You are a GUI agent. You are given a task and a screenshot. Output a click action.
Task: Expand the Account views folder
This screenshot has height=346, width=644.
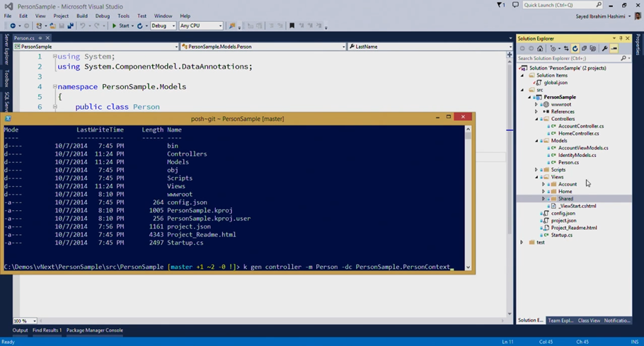[x=544, y=184]
